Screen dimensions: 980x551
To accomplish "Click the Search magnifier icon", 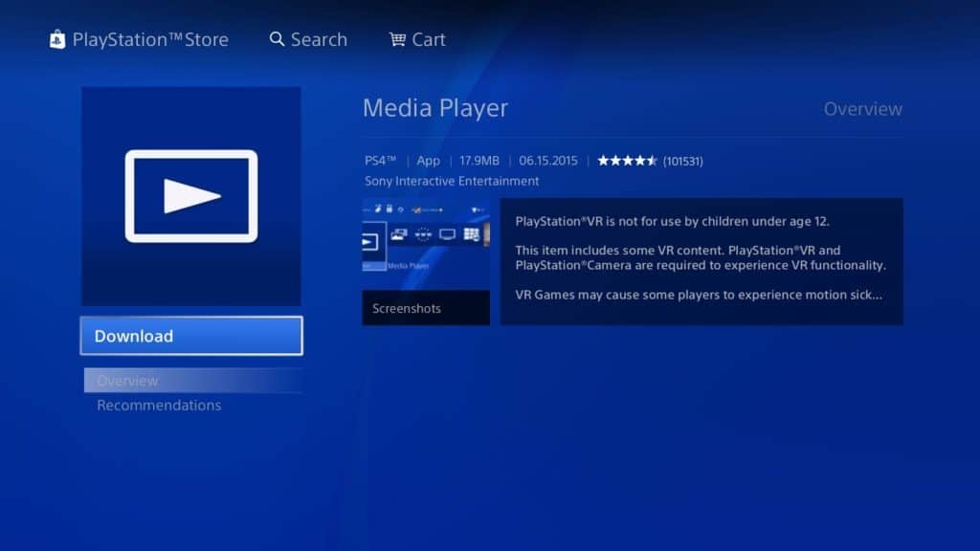I will click(x=277, y=39).
